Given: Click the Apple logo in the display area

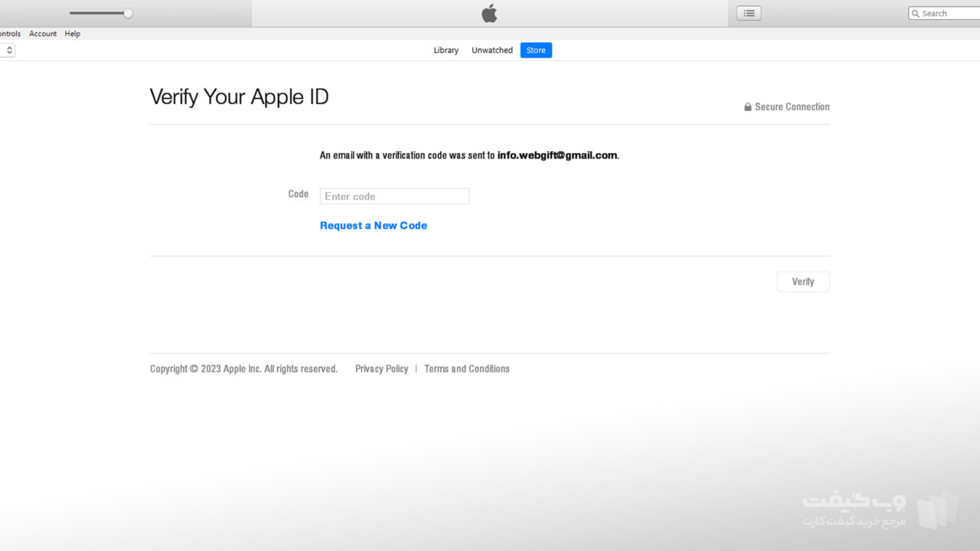Looking at the screenshot, I should point(489,13).
